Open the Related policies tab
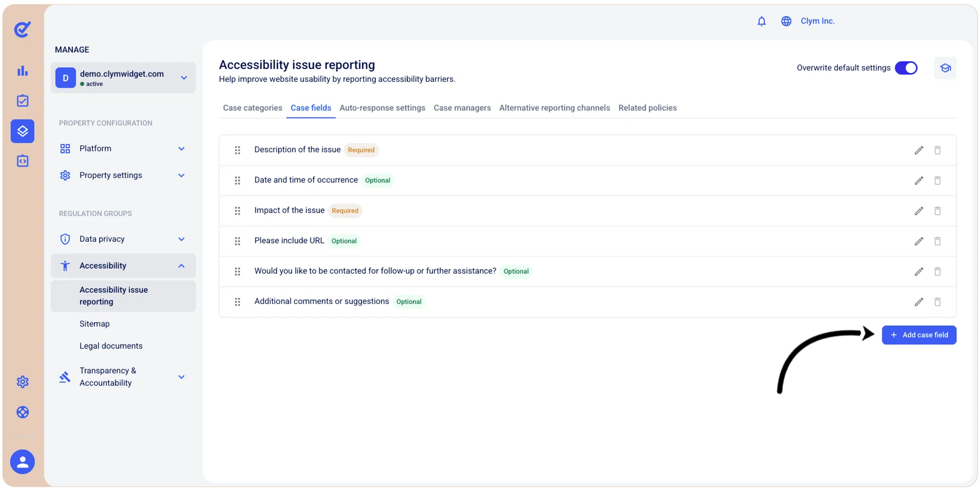The height and width of the screenshot is (488, 980). 648,108
